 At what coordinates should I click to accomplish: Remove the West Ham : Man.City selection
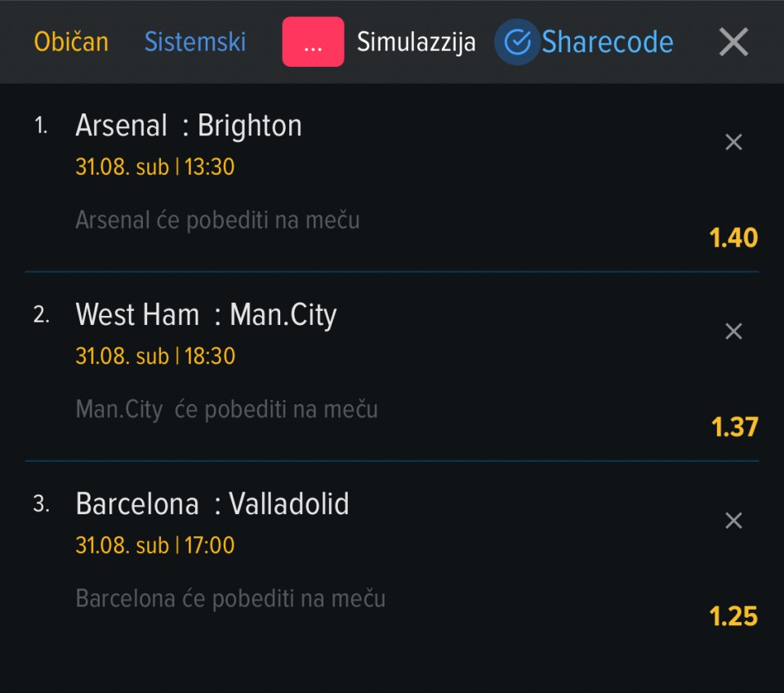[733, 331]
